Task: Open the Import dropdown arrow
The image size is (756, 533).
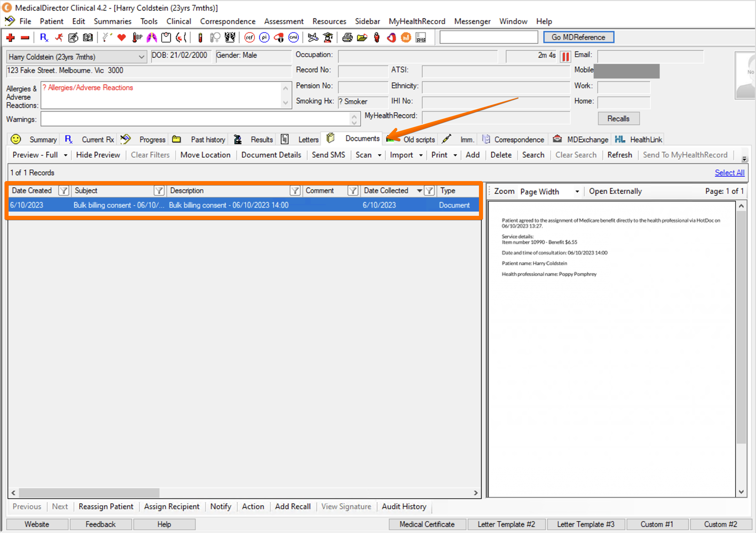Action: (x=421, y=155)
